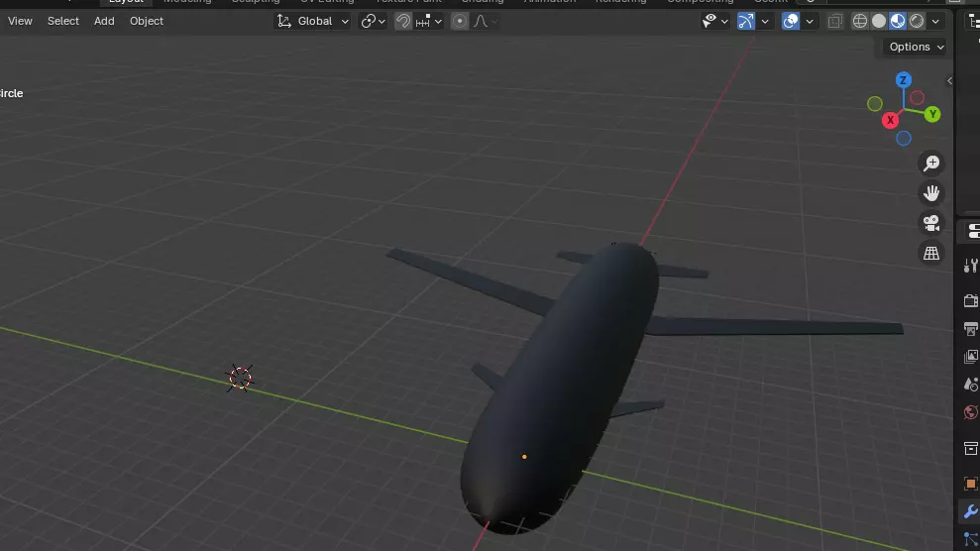Open the gizmo settings dropdown arrow
The height and width of the screenshot is (551, 980).
coord(764,21)
